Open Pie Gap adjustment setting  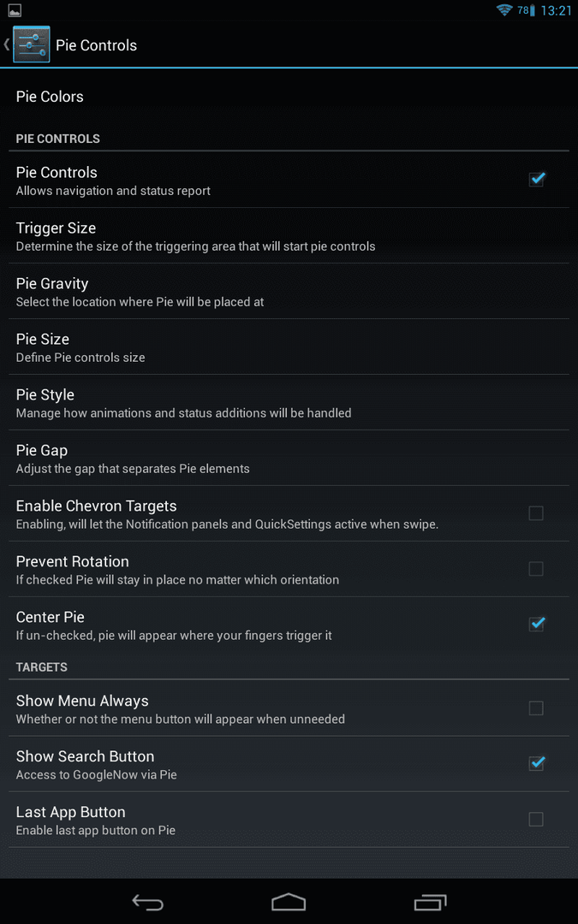tap(289, 458)
